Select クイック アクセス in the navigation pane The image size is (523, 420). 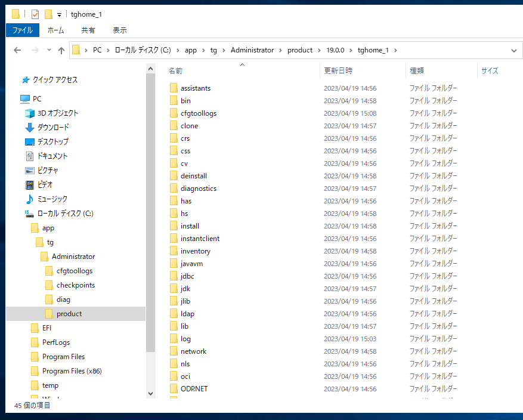55,80
